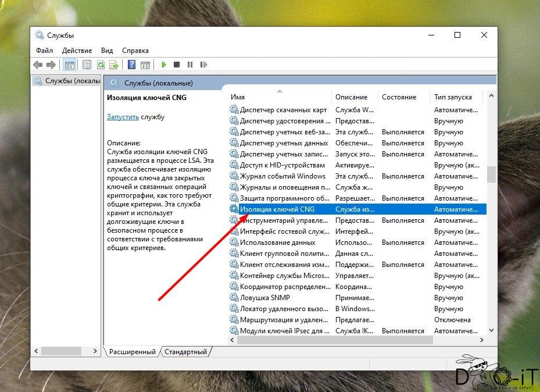This screenshot has width=540, height=392.
Task: Select the Ловушка SNMP service row
Action: coord(273,298)
